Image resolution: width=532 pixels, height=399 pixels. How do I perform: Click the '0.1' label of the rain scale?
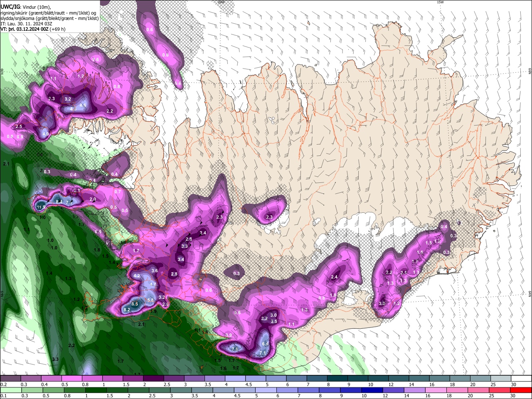[x=3, y=396]
